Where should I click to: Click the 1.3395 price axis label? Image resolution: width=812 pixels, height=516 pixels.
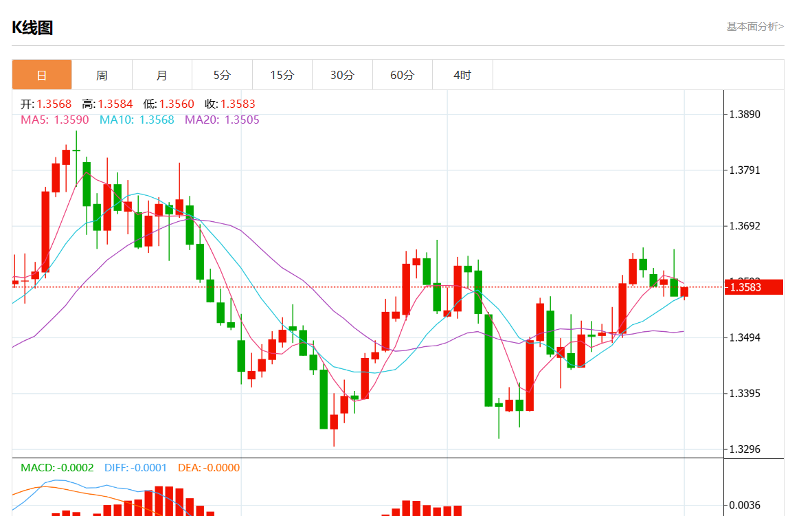click(745, 394)
